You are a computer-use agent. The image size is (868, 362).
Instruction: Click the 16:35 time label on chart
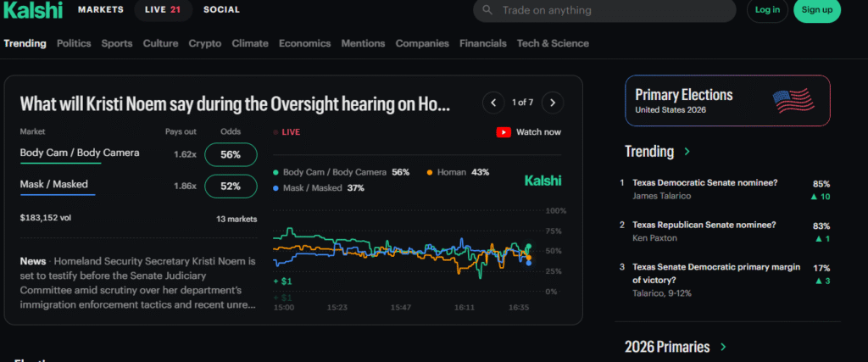(519, 307)
